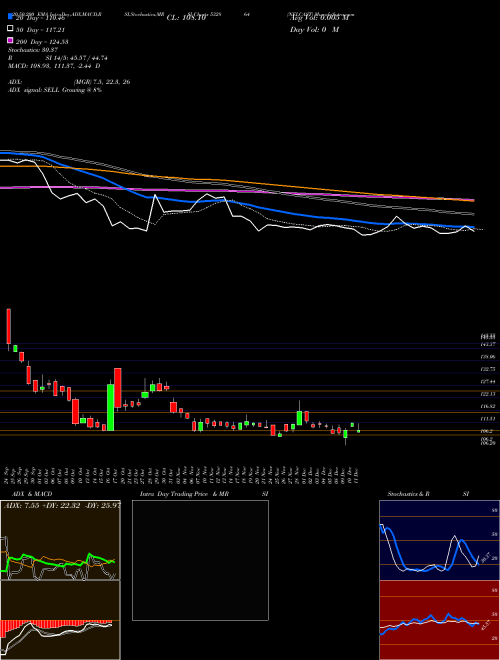Click the blue 20 Day legend swatch
The height and width of the screenshot is (660, 500).
[11, 17]
